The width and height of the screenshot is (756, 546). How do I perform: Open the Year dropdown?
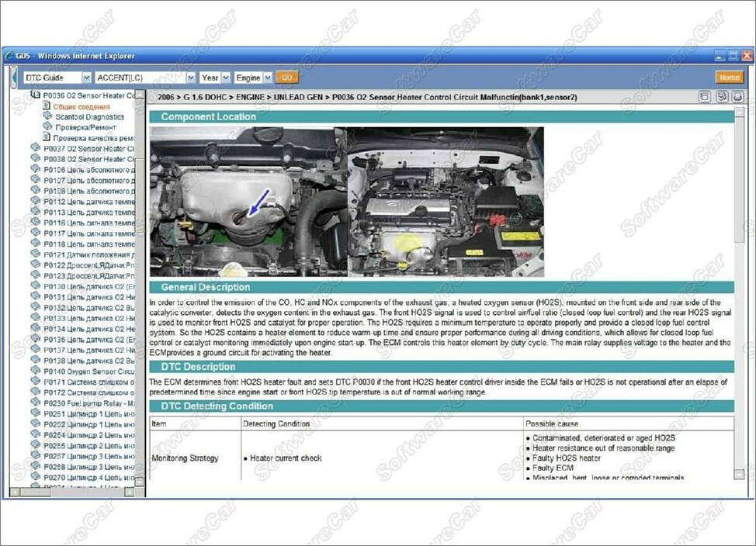tap(215, 78)
